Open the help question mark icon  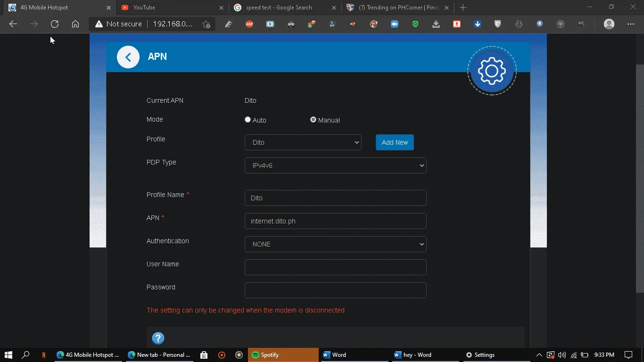[158, 338]
